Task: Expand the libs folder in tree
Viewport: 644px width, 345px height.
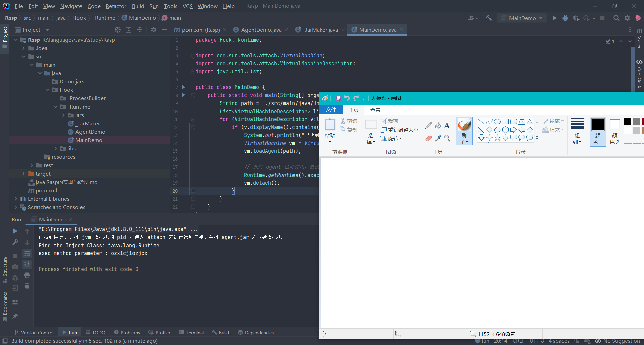Action: pos(56,148)
